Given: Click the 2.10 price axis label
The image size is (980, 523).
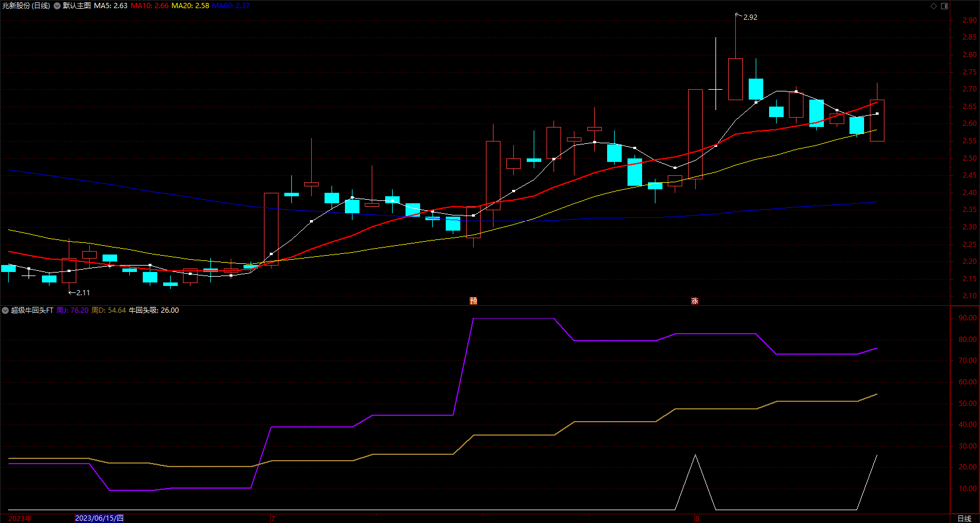Looking at the screenshot, I should point(970,296).
